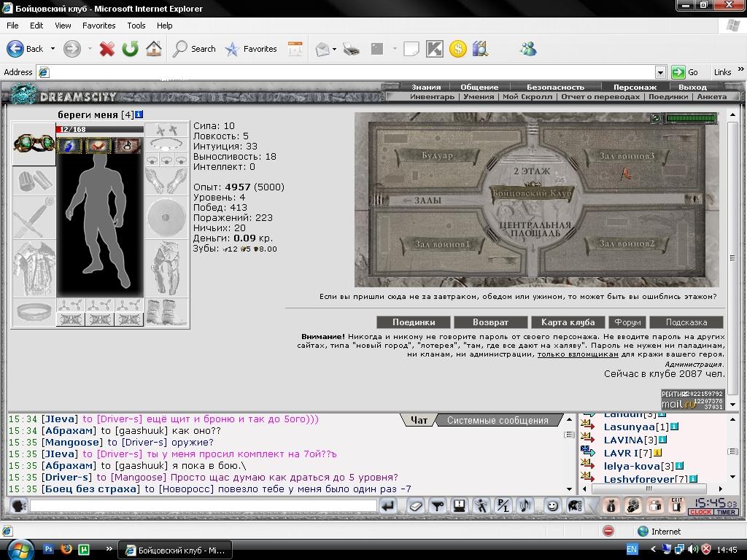Click into the chat message input field
747x560 pixels.
204,506
